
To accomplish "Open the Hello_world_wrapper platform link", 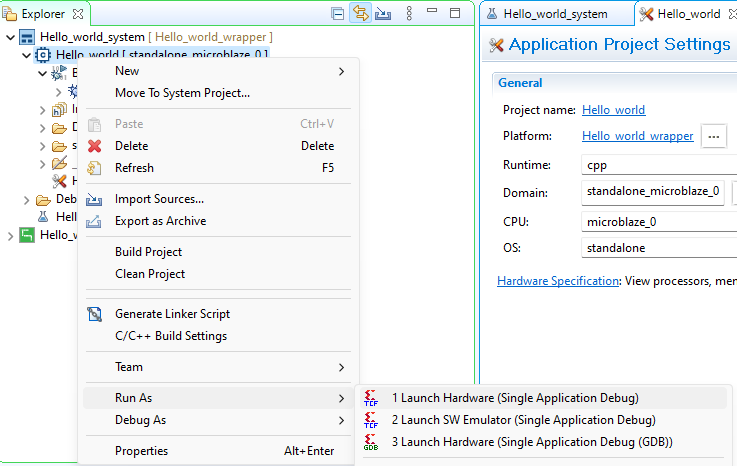I will click(x=637, y=136).
